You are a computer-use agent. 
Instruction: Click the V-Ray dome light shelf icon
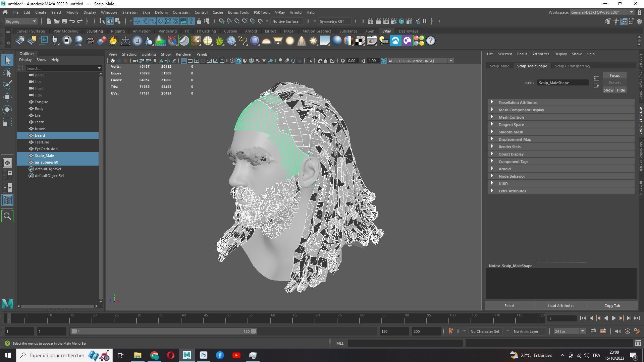266,41
